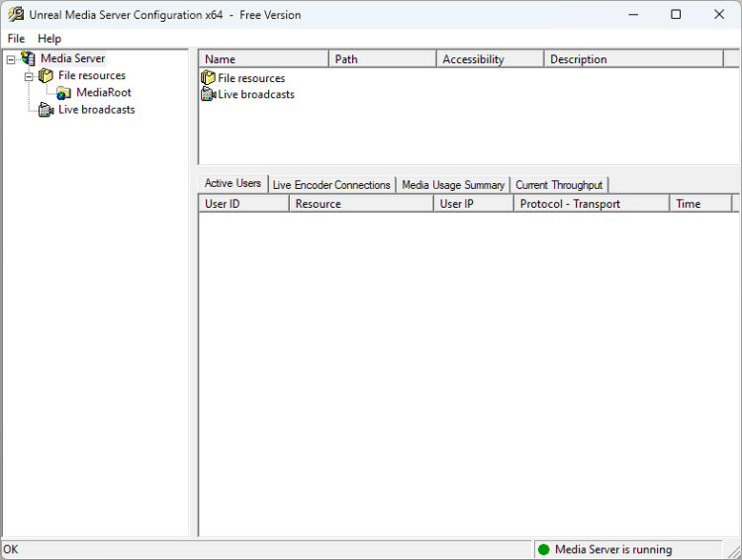Sort by Protocol - Transport column header

(x=592, y=204)
